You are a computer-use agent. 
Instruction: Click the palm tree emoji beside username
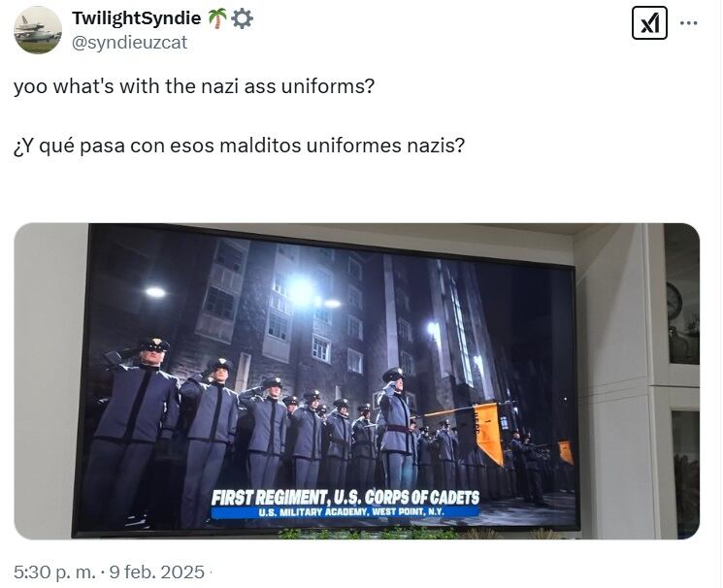click(217, 18)
